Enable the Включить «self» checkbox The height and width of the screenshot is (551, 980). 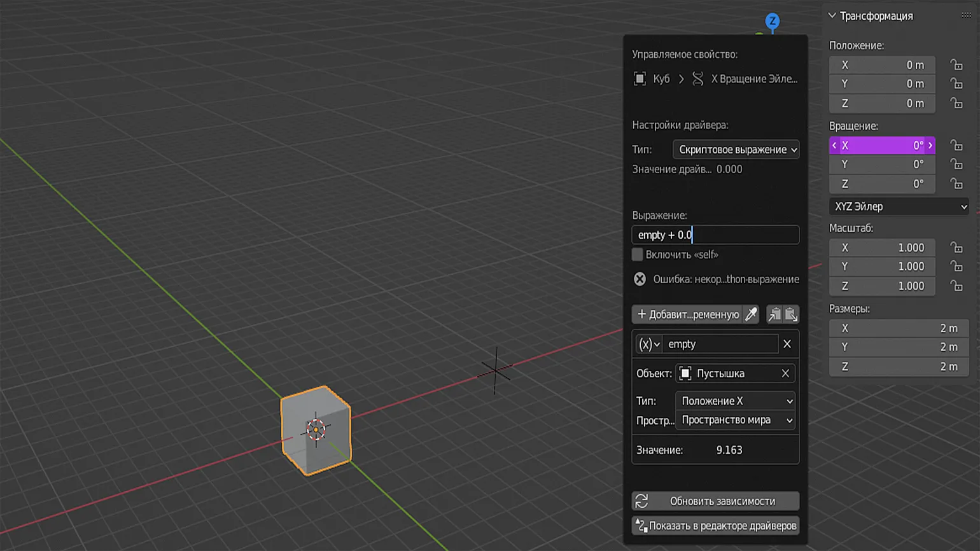coord(638,255)
